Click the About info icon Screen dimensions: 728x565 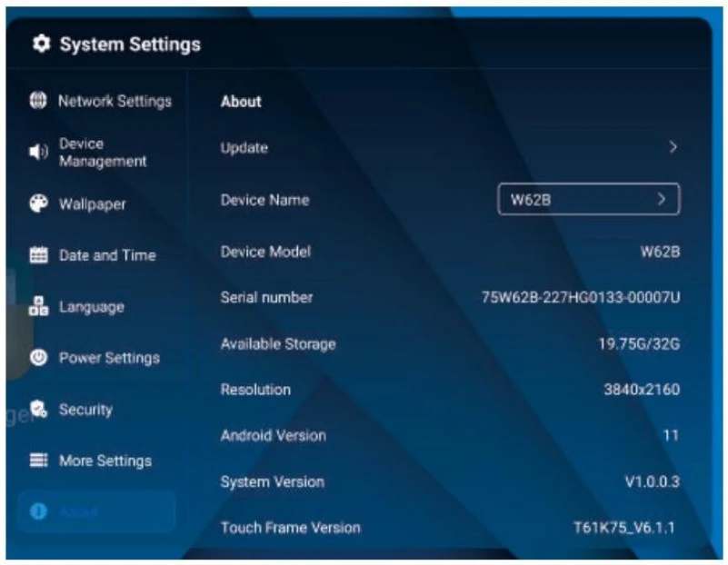click(x=38, y=511)
